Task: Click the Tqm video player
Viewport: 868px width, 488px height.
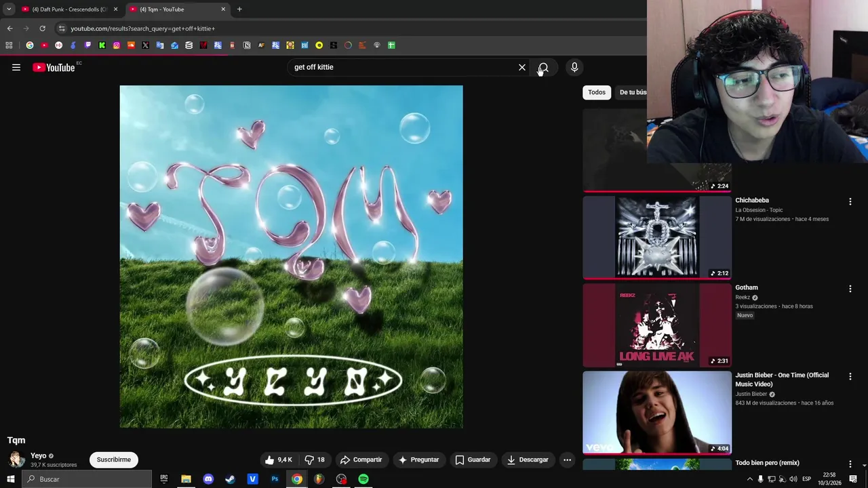Action: pos(292,256)
